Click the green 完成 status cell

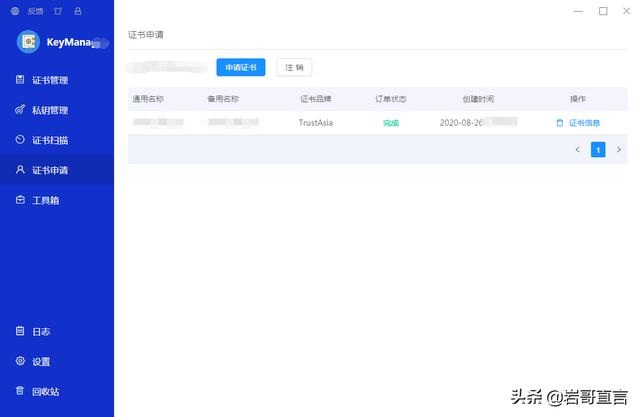click(x=391, y=123)
